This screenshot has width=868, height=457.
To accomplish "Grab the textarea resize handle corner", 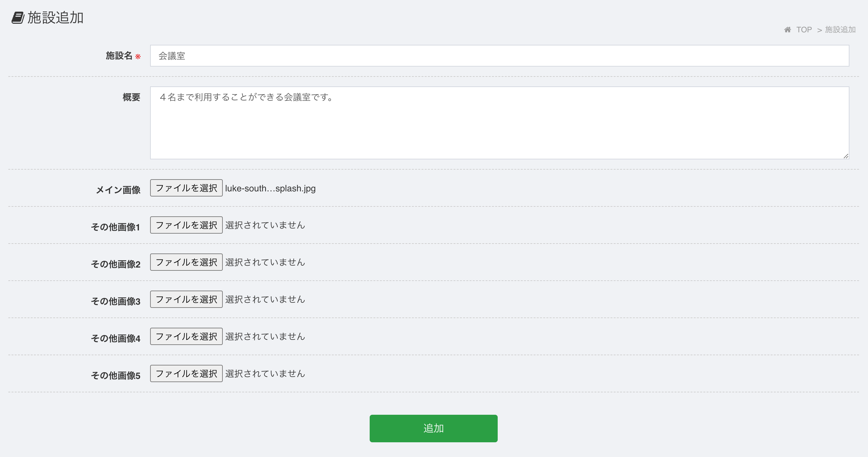I will 846,156.
